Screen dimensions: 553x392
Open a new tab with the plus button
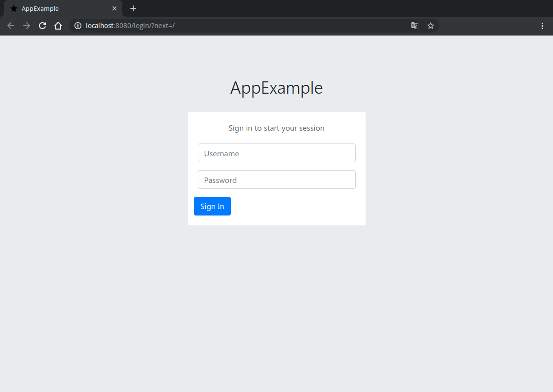tap(133, 8)
